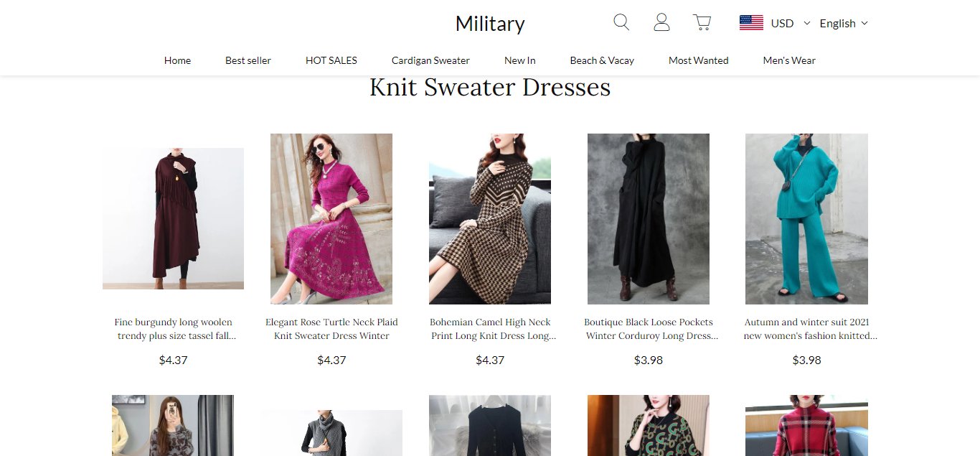View the Most Wanted page

698,60
